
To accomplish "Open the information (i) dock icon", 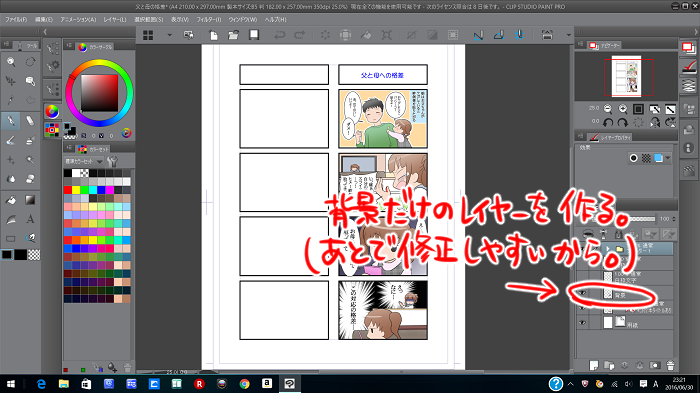I will pos(689,148).
